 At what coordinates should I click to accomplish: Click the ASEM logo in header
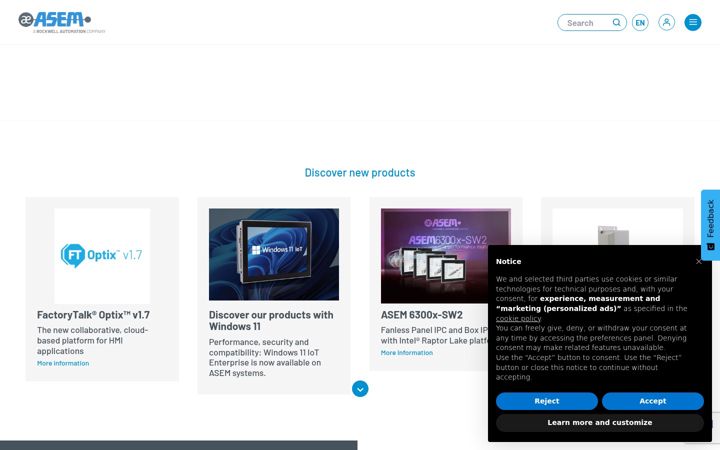pos(62,22)
